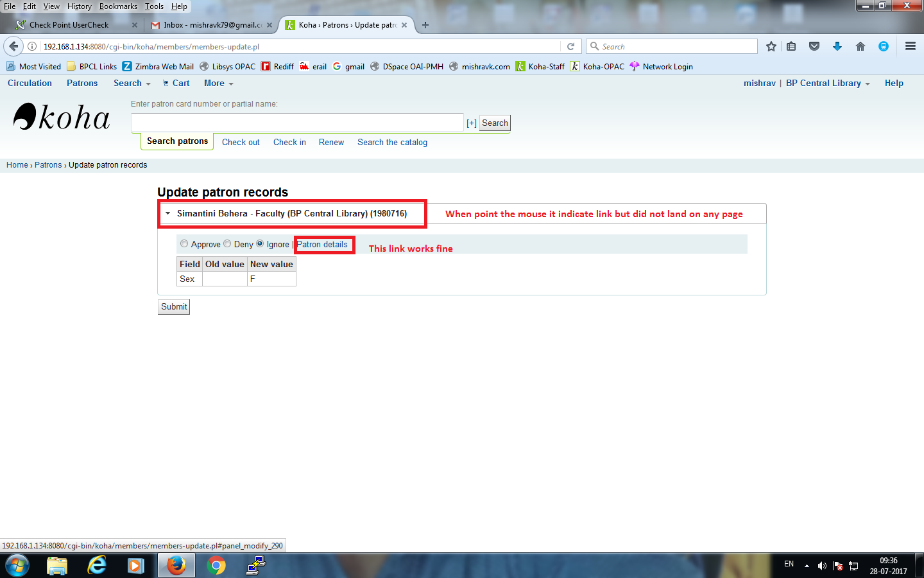This screenshot has width=924, height=578.
Task: Reload the page with the refresh icon
Action: (570, 46)
